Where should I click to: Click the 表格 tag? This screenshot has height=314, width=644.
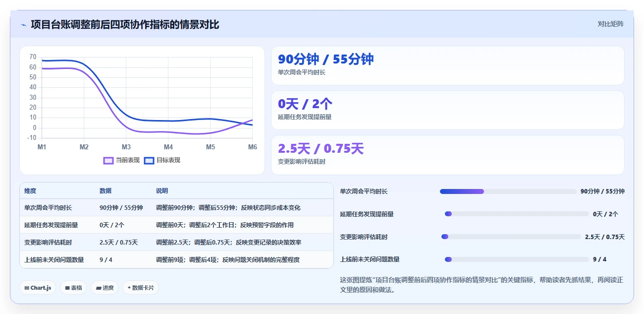point(73,288)
